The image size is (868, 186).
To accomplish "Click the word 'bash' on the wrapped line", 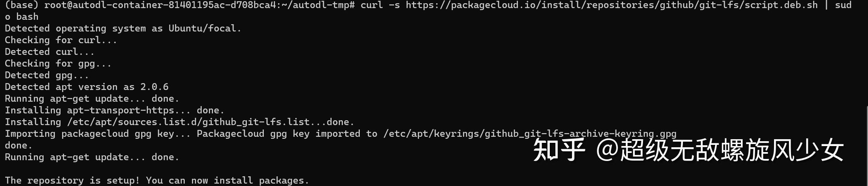I will (x=27, y=17).
